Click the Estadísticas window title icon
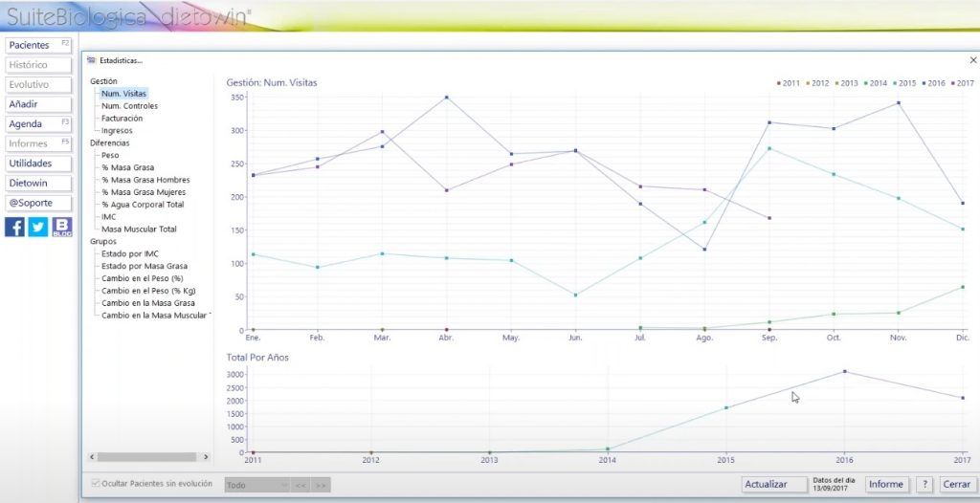 (92, 60)
